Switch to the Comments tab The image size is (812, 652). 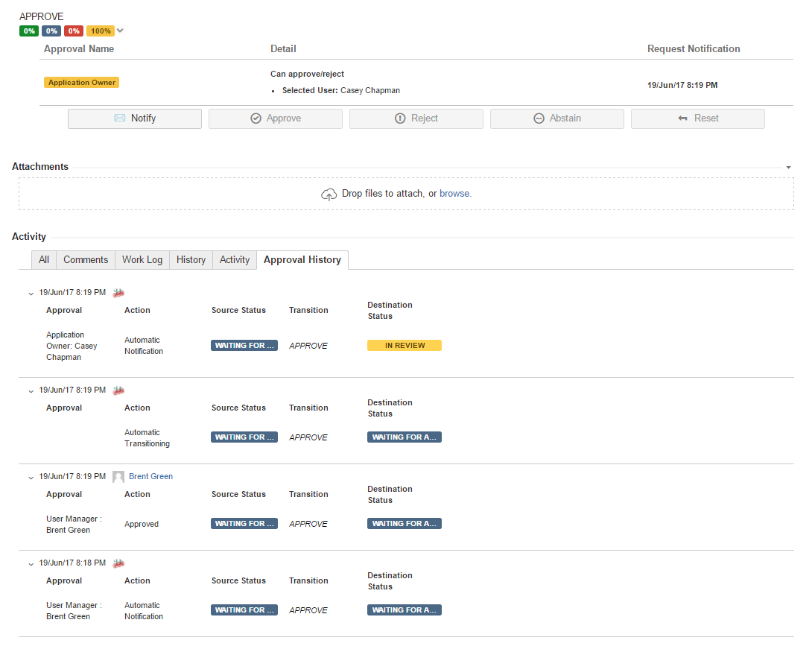pos(86,260)
